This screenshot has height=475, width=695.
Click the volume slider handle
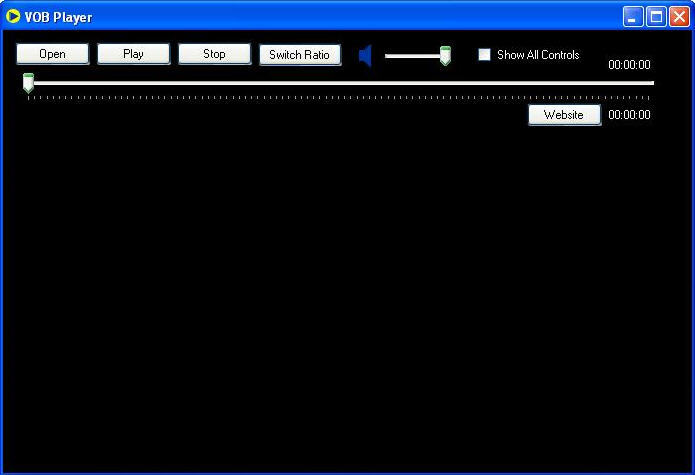coord(445,56)
